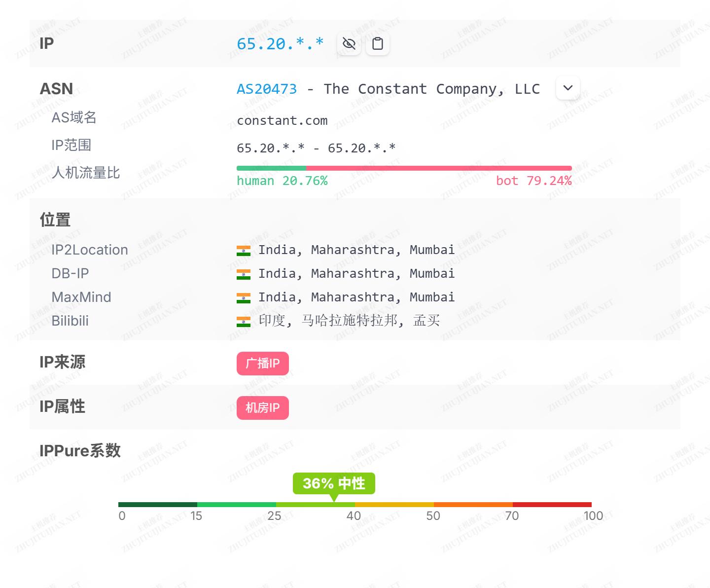This screenshot has height=588, width=710.
Task: Click the India flag in Bilibili row
Action: [244, 322]
